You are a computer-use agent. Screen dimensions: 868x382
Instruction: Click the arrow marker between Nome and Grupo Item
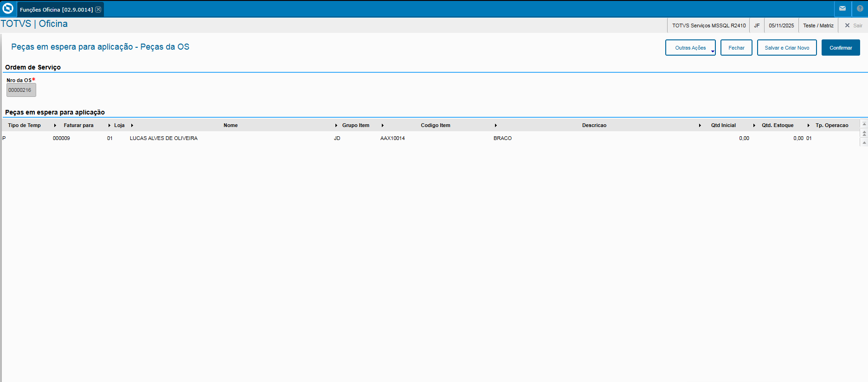pos(336,126)
